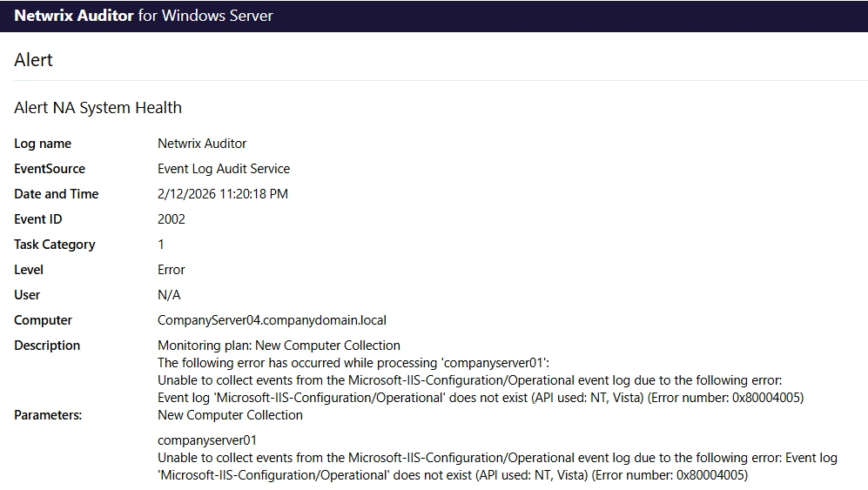Click the EventSource field label

(x=50, y=169)
